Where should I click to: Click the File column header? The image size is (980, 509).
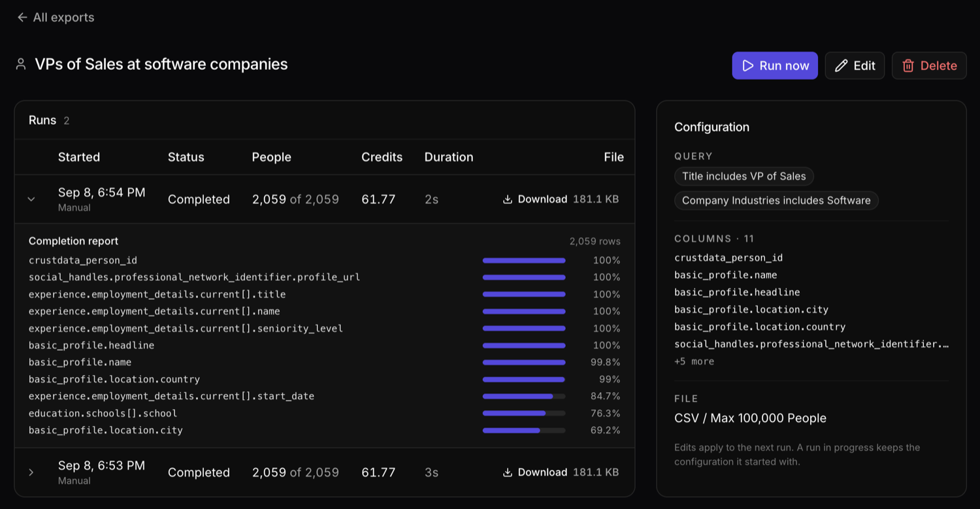click(613, 157)
